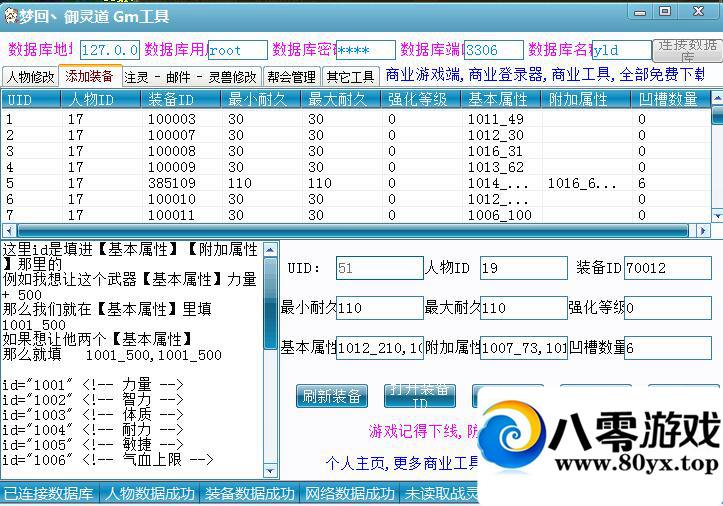Click the 刷新装备 button

[x=332, y=395]
